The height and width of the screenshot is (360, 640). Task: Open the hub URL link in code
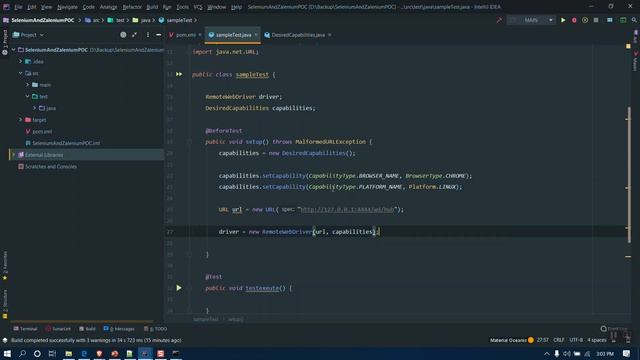(347, 209)
